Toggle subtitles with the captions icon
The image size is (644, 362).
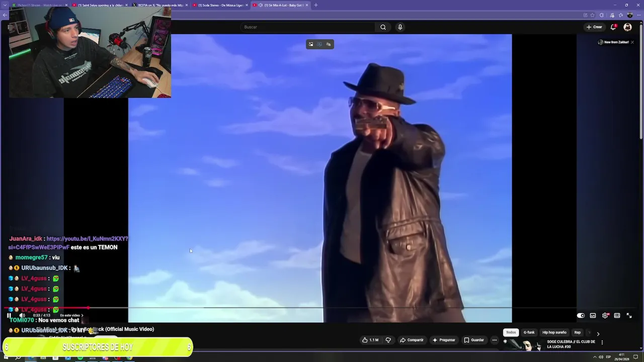[x=593, y=316]
